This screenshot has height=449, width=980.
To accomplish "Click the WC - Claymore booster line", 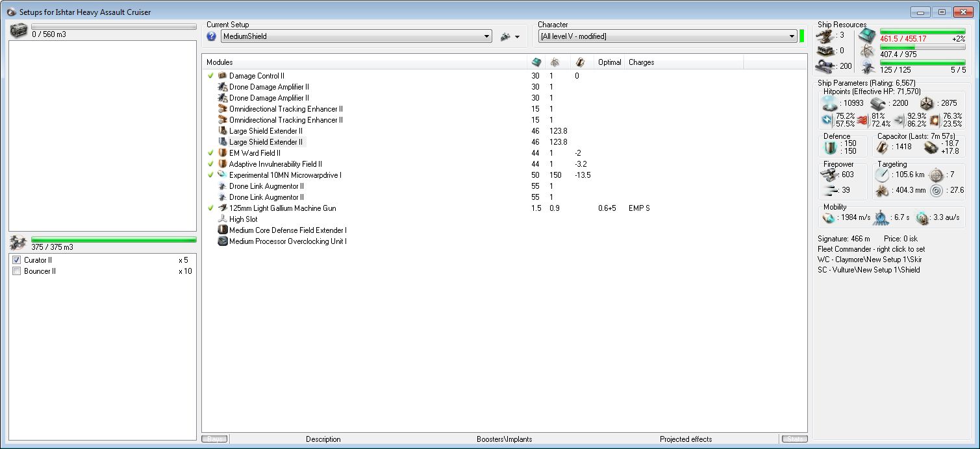I will pos(870,260).
